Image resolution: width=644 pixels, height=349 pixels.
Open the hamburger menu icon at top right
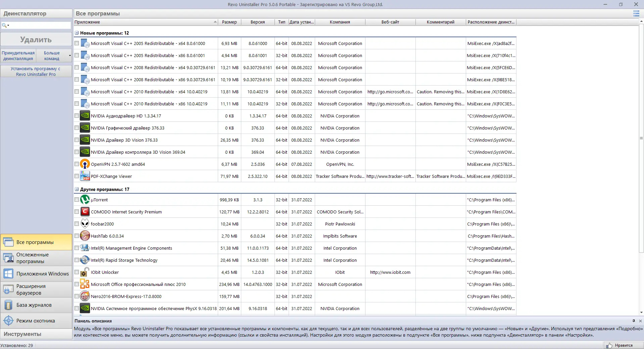(636, 13)
